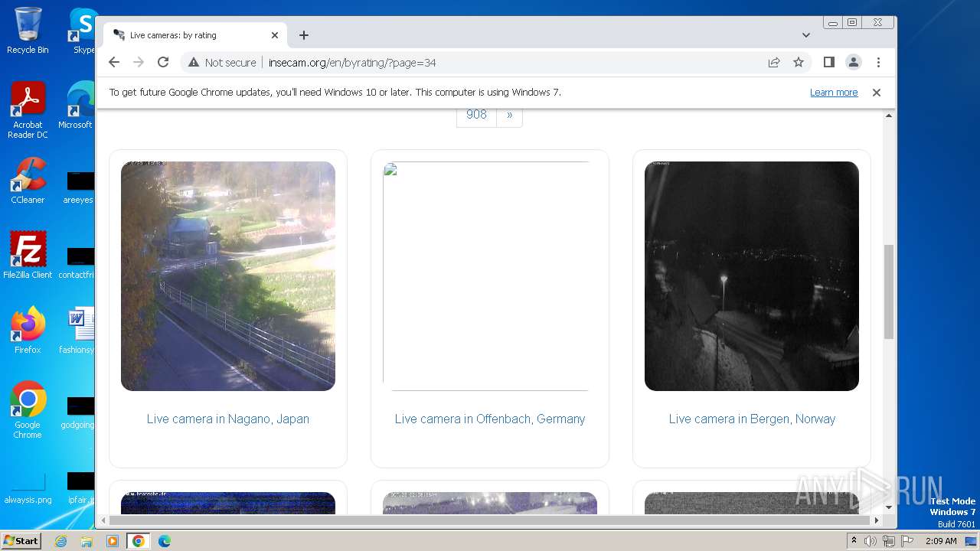Open the Learn more link
Viewport: 980px width, 551px height.
(834, 93)
